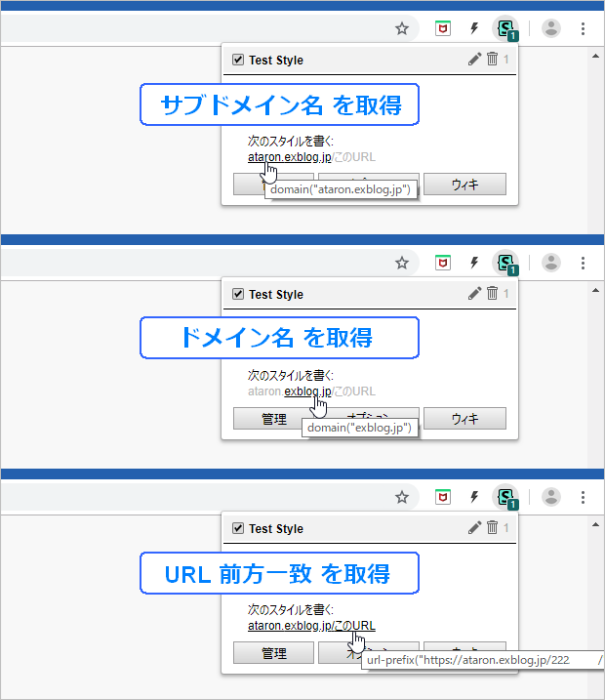Open user profile avatar in middle browser bar

551,263
